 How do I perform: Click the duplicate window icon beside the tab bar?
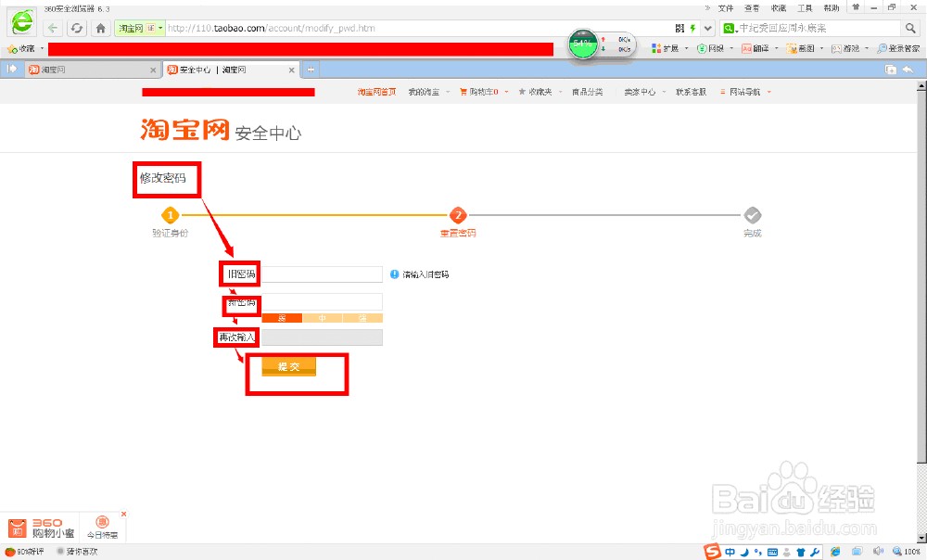coord(890,70)
